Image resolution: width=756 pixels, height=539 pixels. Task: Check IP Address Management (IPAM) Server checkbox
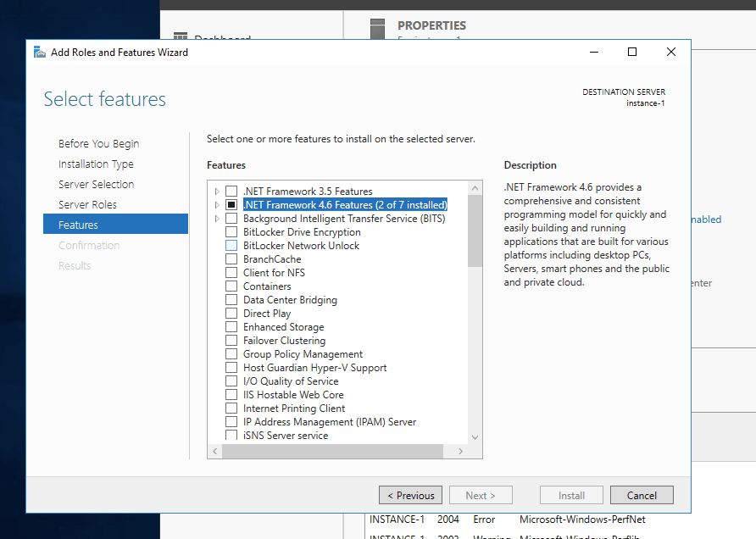(x=231, y=421)
